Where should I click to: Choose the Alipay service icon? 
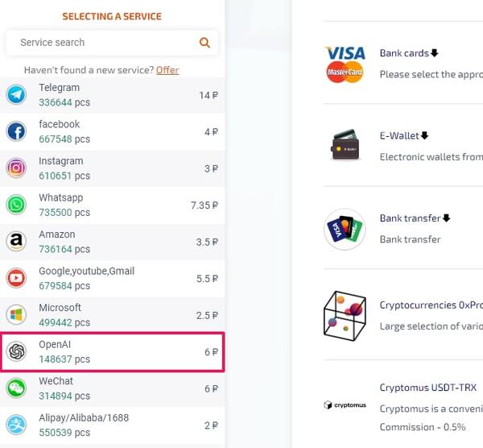tap(16, 425)
